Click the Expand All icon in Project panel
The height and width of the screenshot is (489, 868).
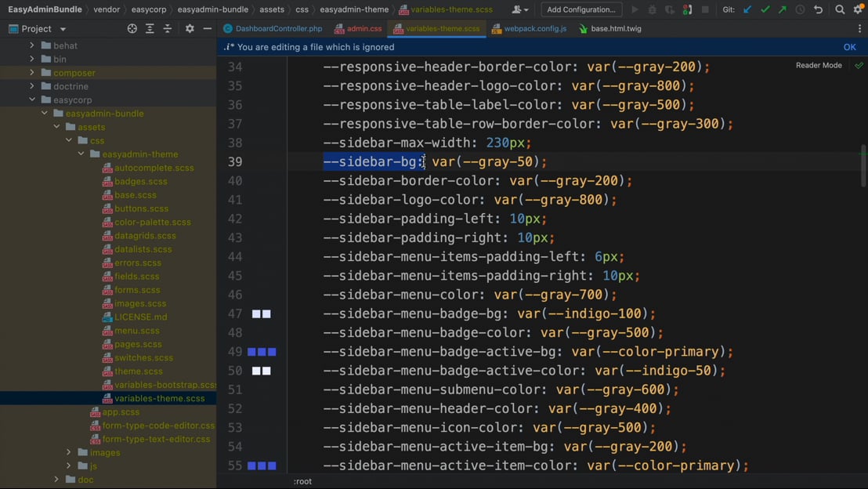coord(150,29)
